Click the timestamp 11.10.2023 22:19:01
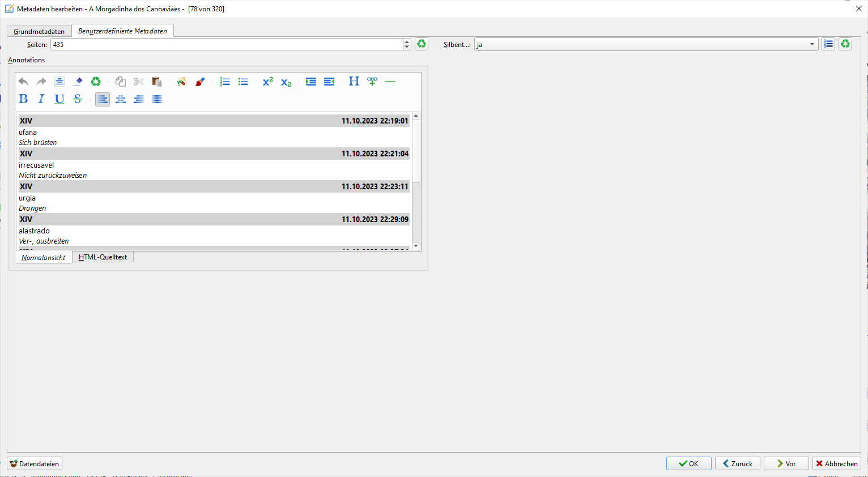 375,121
